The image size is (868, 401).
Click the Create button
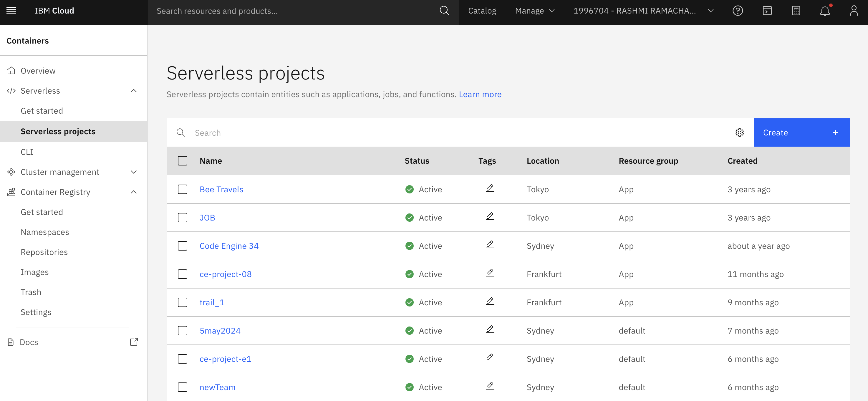[x=802, y=132]
